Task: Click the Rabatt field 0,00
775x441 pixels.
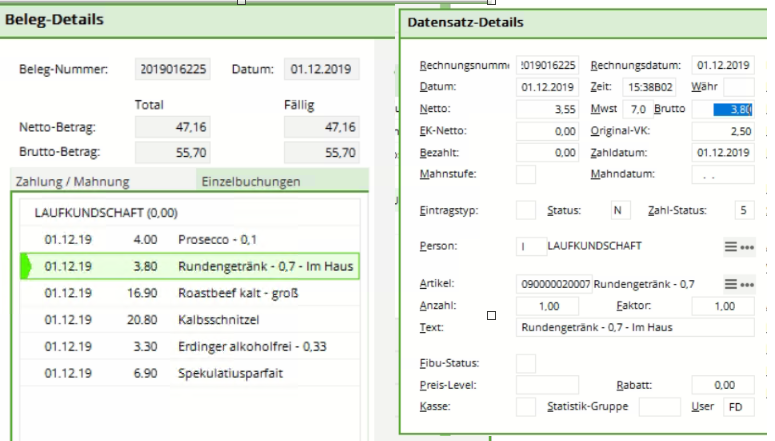Action: (723, 385)
